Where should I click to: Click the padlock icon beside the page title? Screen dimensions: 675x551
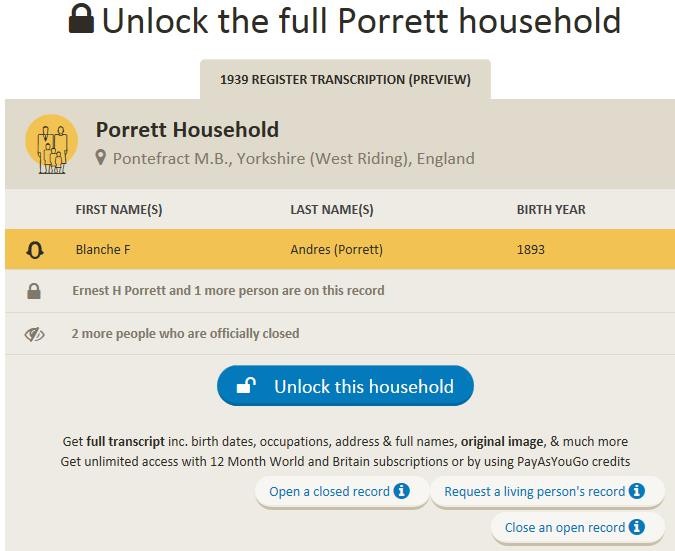[x=81, y=19]
